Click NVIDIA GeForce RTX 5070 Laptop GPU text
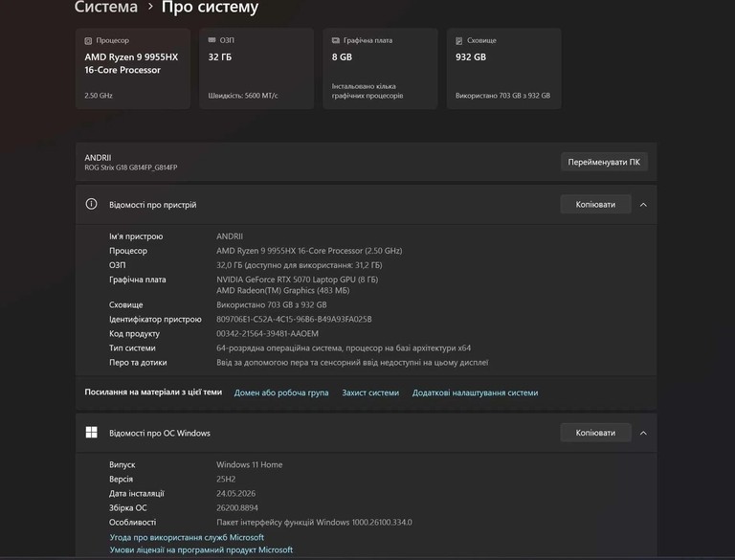Screen dimensions: 735x560 (x=298, y=280)
